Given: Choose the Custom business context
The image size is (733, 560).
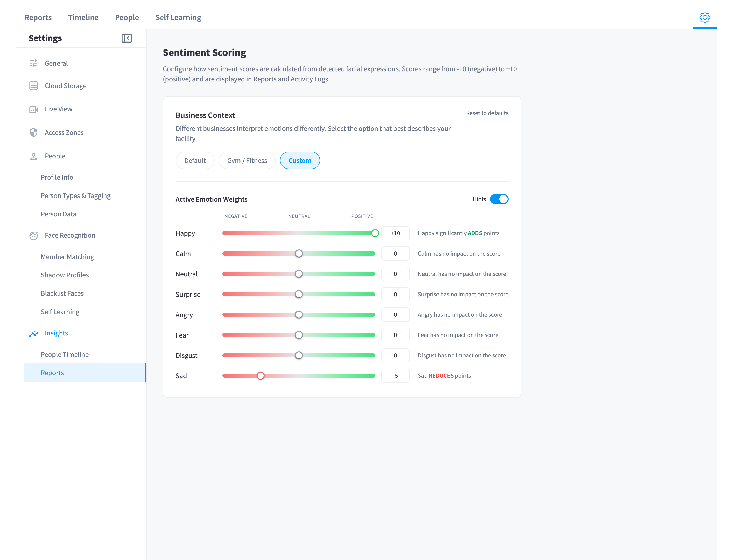Looking at the screenshot, I should click(300, 161).
